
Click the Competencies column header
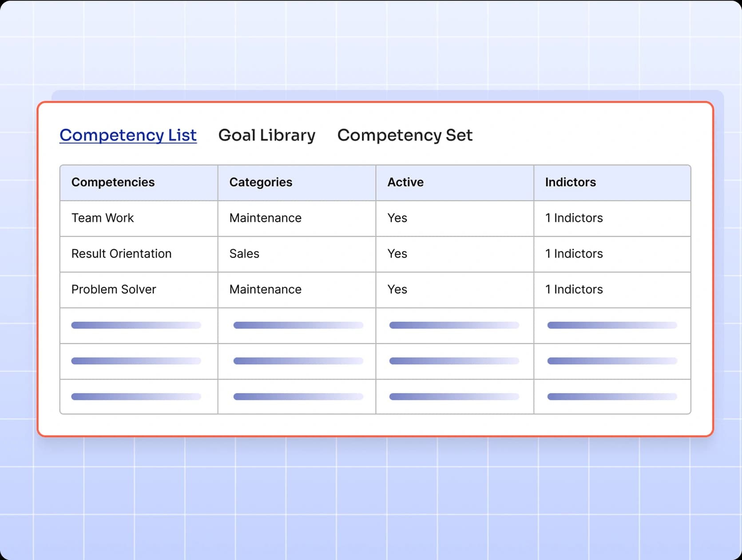pyautogui.click(x=113, y=182)
